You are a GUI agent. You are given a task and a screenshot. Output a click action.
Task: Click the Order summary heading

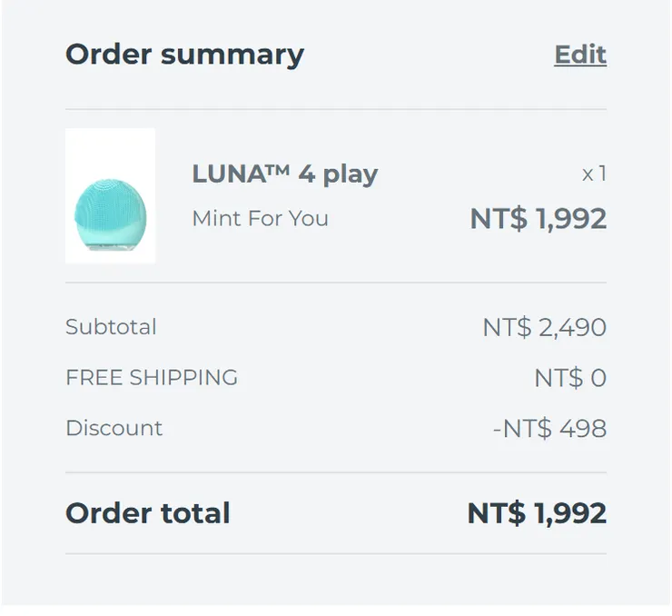click(x=184, y=55)
